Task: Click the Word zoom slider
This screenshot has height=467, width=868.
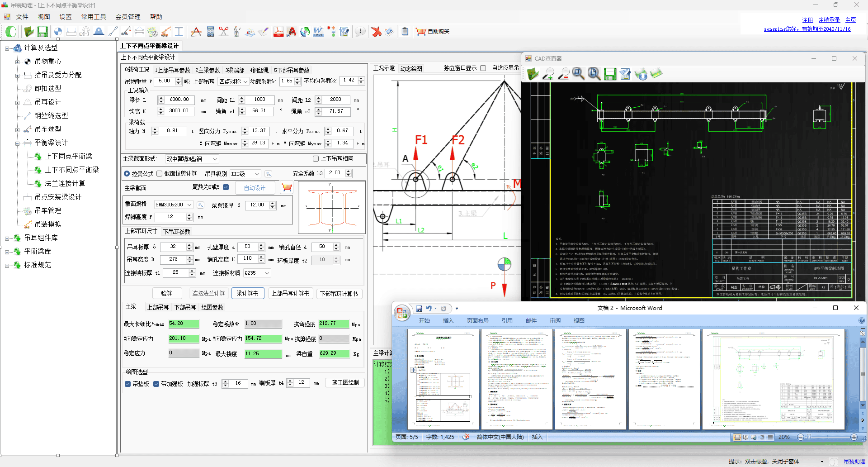Action: tap(809, 437)
